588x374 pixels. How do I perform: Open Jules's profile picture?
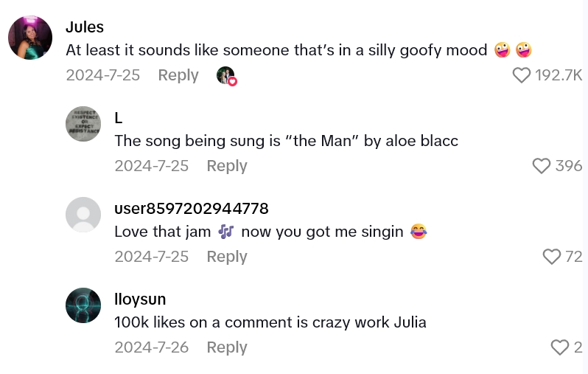(30, 38)
